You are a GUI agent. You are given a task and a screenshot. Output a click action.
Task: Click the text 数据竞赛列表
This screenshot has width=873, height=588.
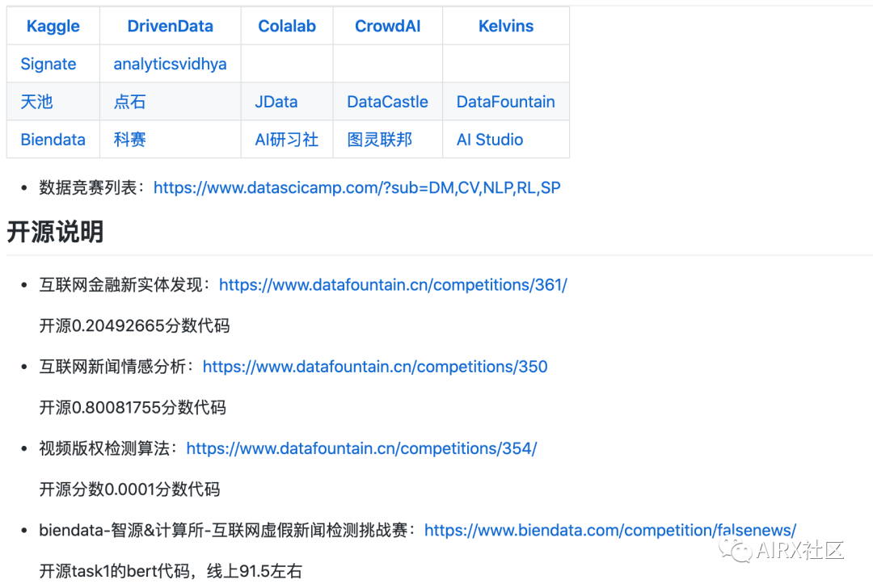[88, 188]
